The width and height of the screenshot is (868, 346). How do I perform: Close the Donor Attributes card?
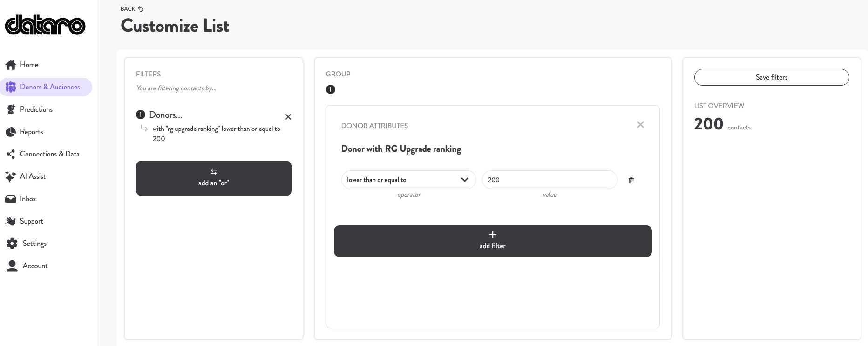[640, 125]
